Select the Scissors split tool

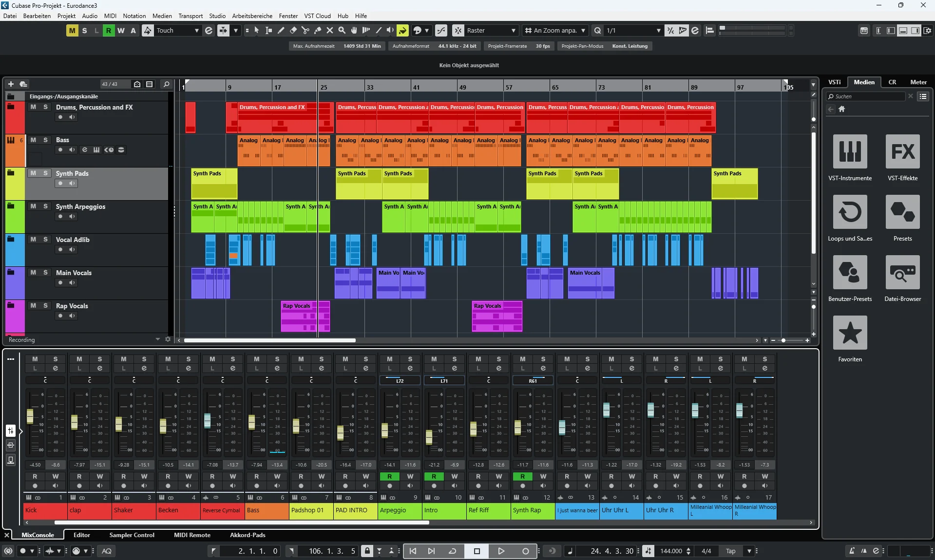coord(305,30)
